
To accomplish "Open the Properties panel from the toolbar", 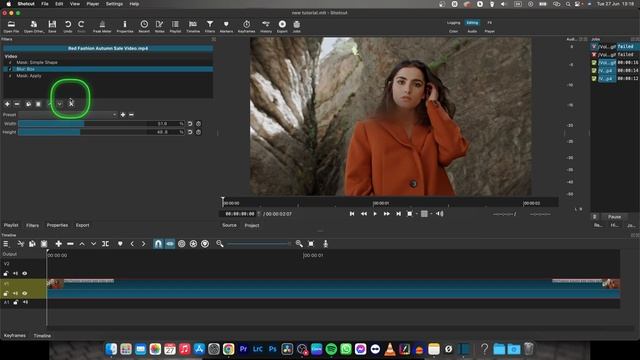I will [x=125, y=27].
